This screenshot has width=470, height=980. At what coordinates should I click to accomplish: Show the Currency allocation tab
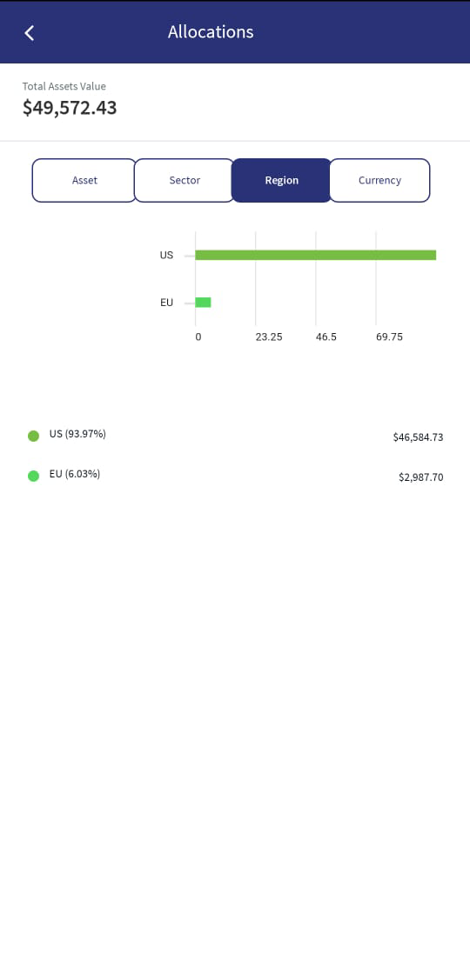pos(379,180)
